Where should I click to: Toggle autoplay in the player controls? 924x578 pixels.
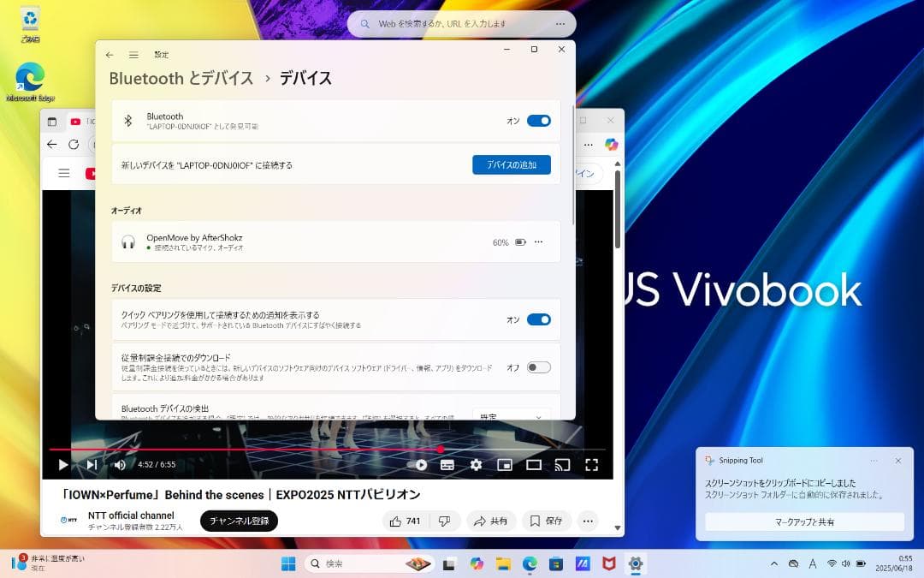point(419,465)
